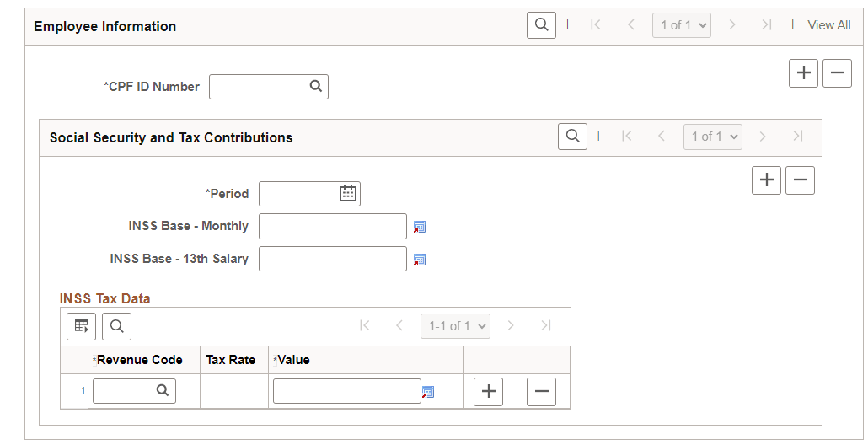Screen dimensions: 868x445
Task: Open the Revenue Code lookup magnifier
Action: (x=163, y=391)
